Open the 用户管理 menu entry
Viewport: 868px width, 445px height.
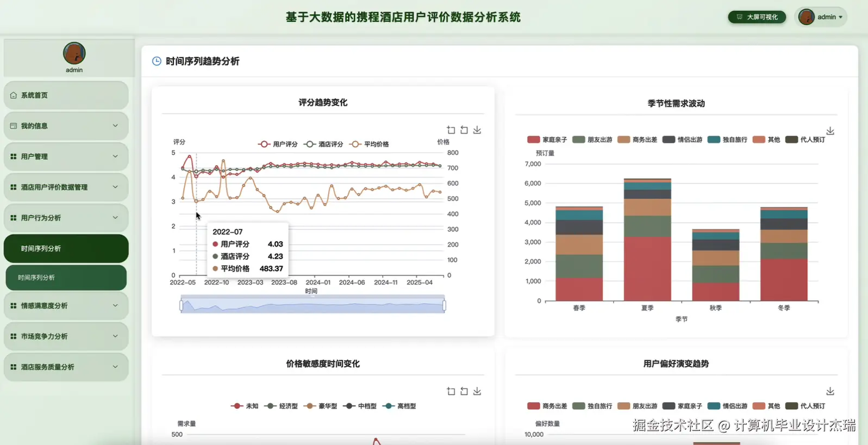(66, 156)
